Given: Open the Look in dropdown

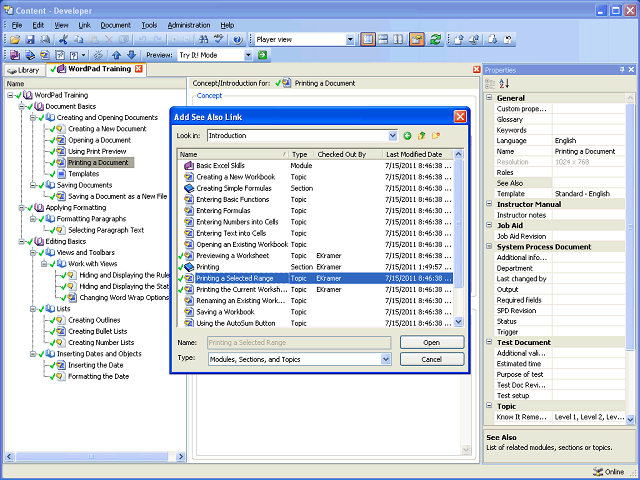Looking at the screenshot, I should pyautogui.click(x=392, y=135).
